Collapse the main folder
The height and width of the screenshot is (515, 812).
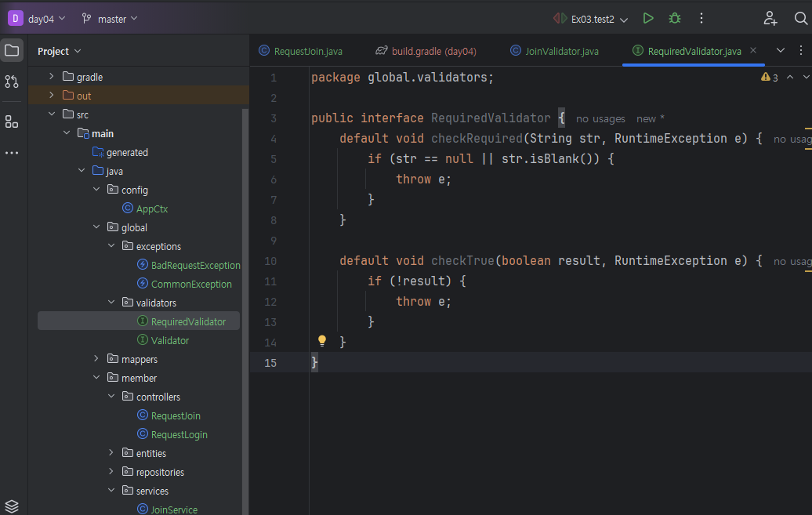click(x=67, y=133)
